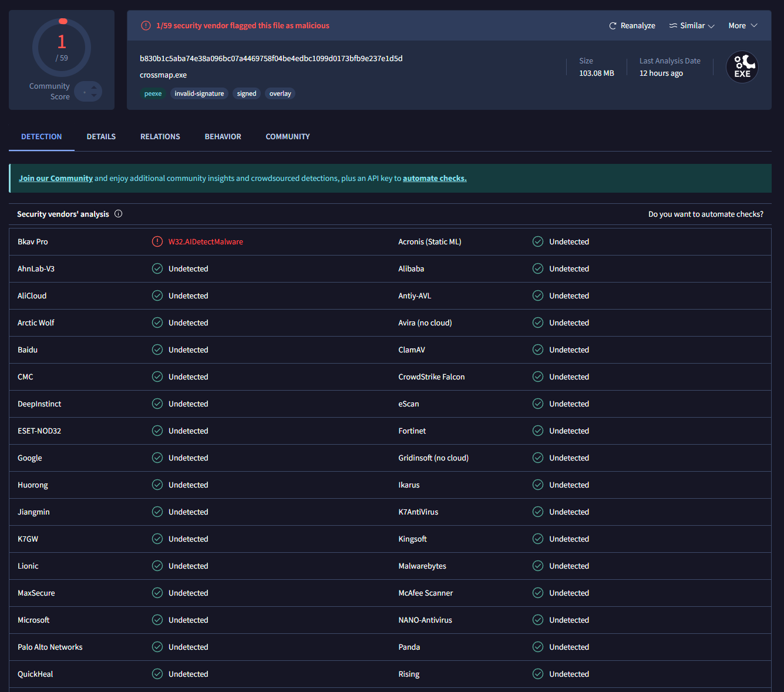Click the file hash text
Image resolution: width=784 pixels, height=692 pixels.
(271, 59)
